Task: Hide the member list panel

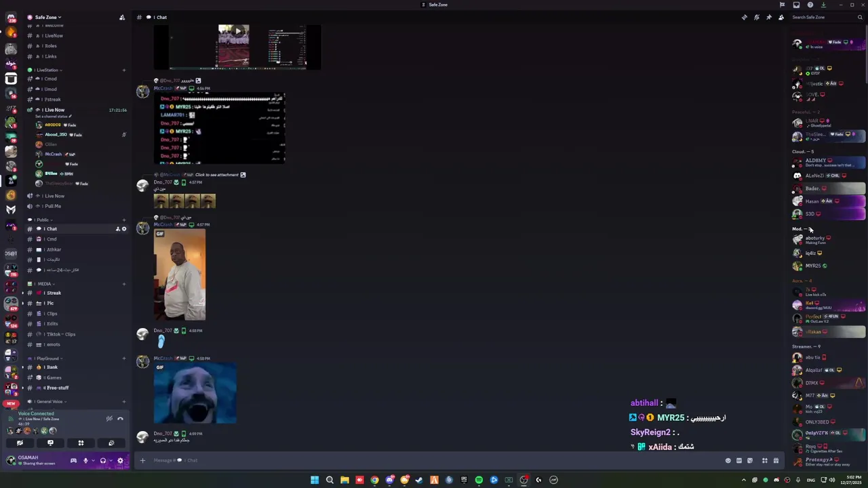Action: coord(781,17)
